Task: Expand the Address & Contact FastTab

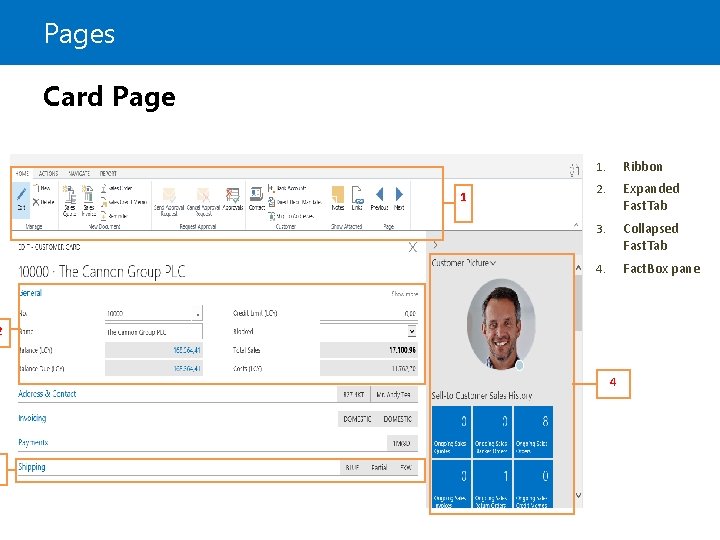Action: [47, 394]
